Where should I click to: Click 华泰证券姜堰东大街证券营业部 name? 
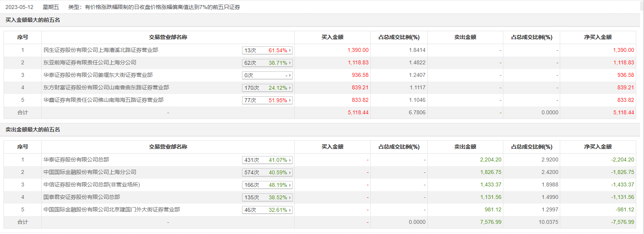[98, 75]
